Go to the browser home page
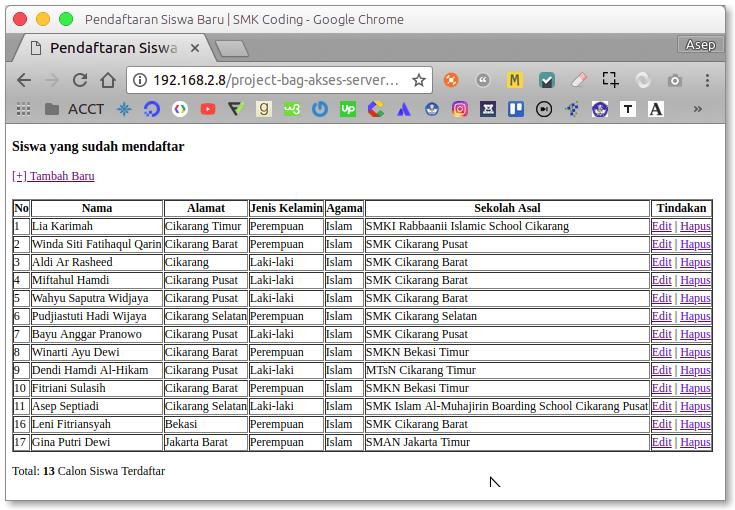Image resolution: width=735 pixels, height=510 pixels. [108, 80]
